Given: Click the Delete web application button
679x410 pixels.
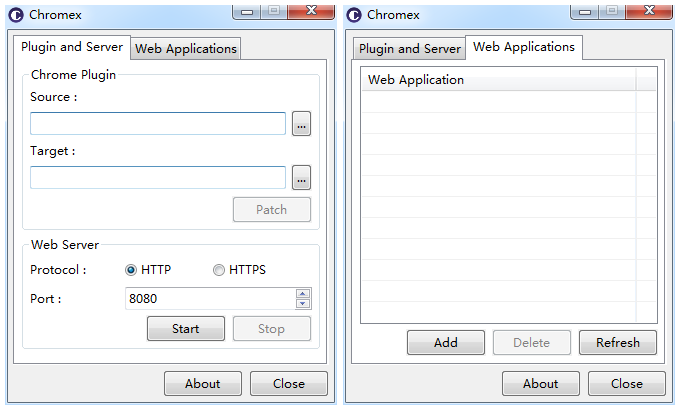Looking at the screenshot, I should click(x=532, y=342).
